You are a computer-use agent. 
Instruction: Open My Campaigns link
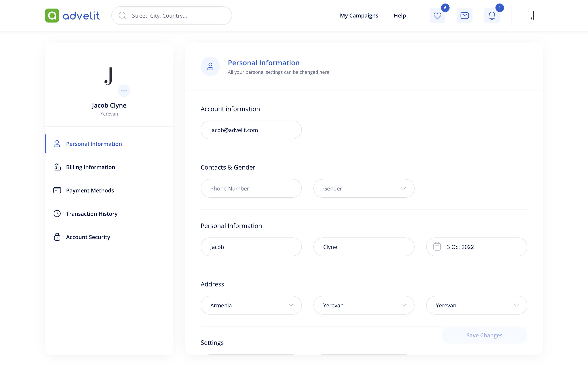click(x=359, y=16)
